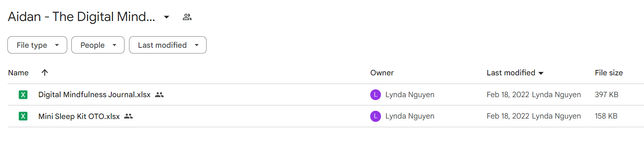Click the File size column header
This screenshot has width=644, height=154.
point(609,73)
